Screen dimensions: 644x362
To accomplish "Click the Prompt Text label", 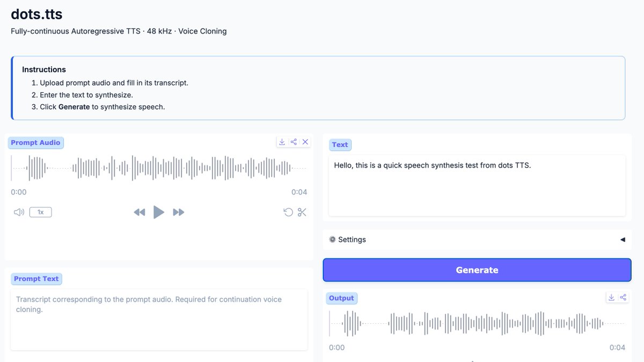I will (36, 279).
